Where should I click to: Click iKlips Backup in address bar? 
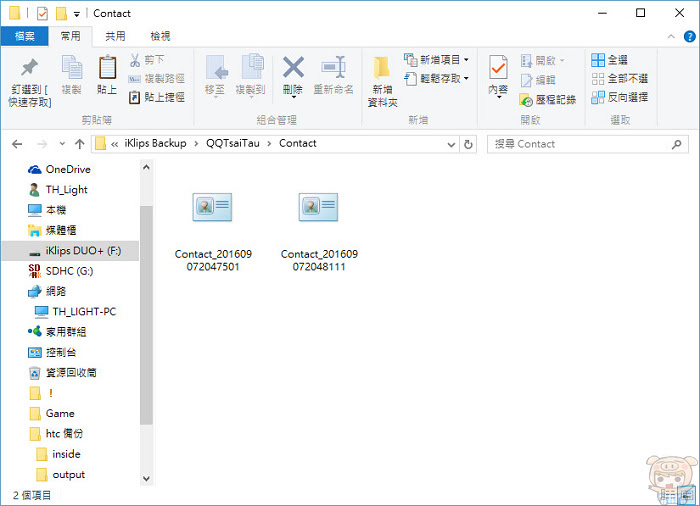point(155,143)
